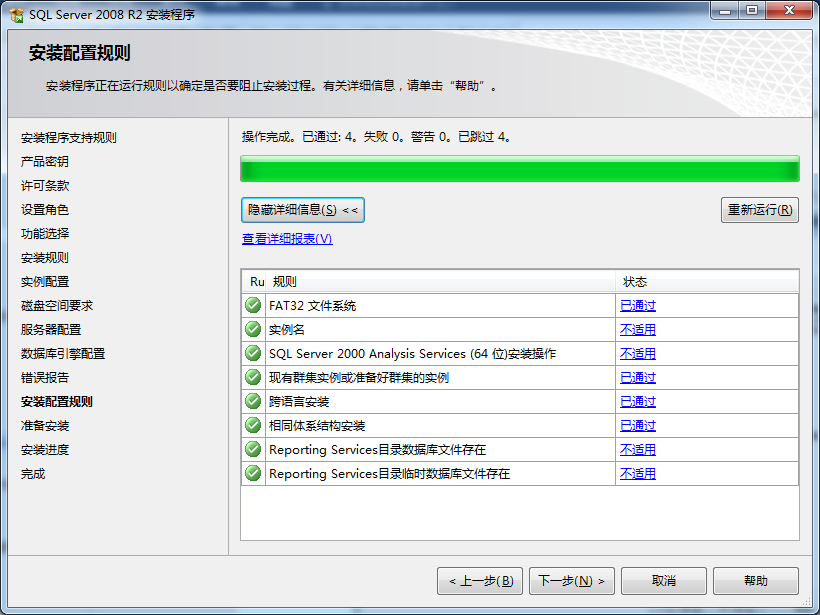Image resolution: width=820 pixels, height=615 pixels.
Task: Select the 功能选择 step in sidebar
Action: [44, 234]
